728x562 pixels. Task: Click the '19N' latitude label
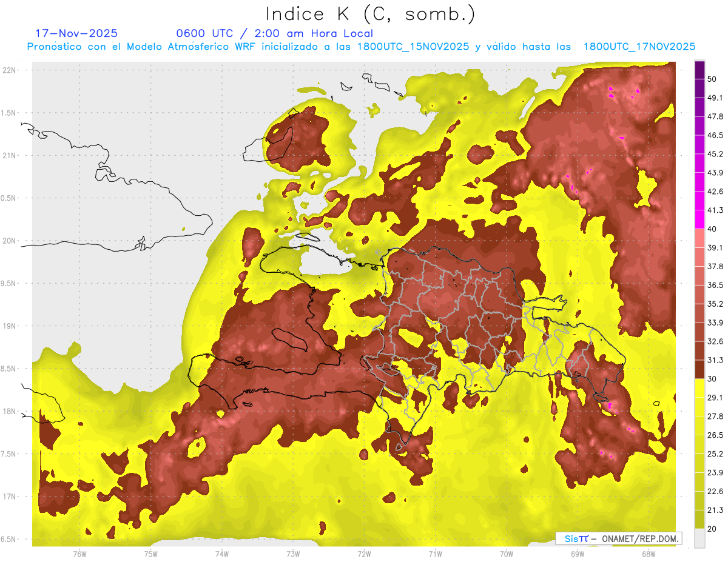(x=9, y=326)
